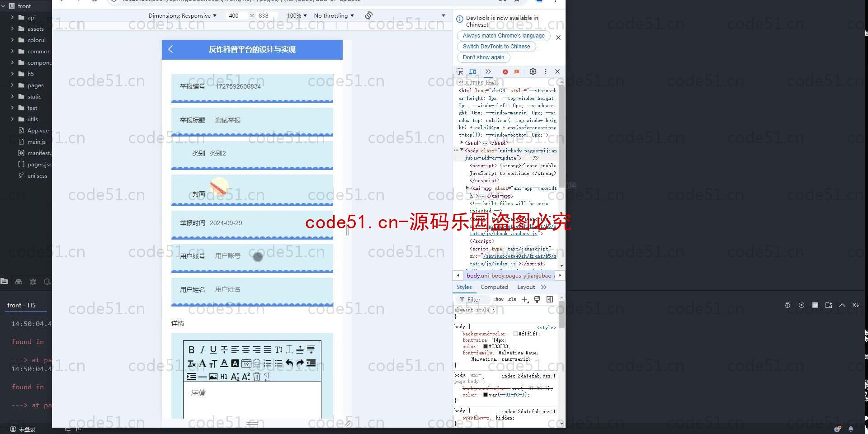The height and width of the screenshot is (434, 868).
Task: Expand the head element node
Action: coord(462,142)
